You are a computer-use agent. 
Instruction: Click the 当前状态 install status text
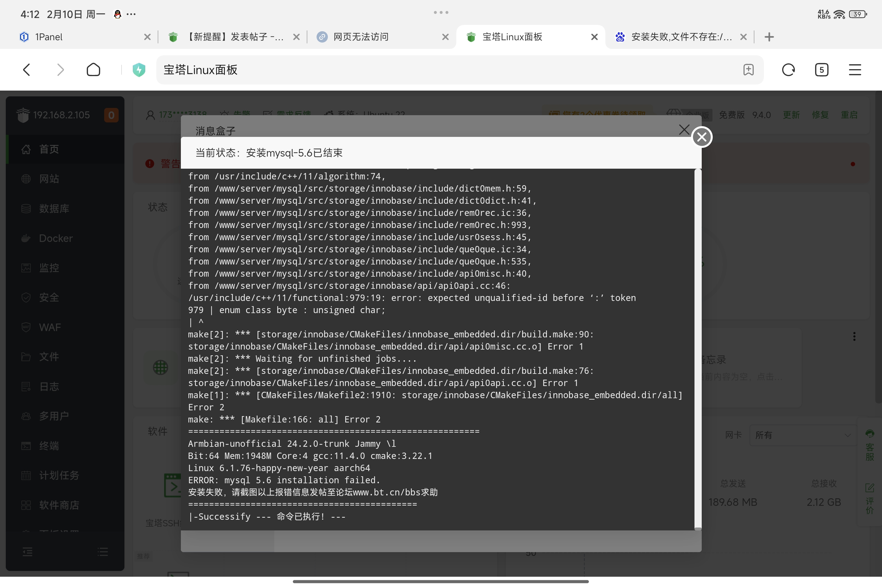click(269, 152)
